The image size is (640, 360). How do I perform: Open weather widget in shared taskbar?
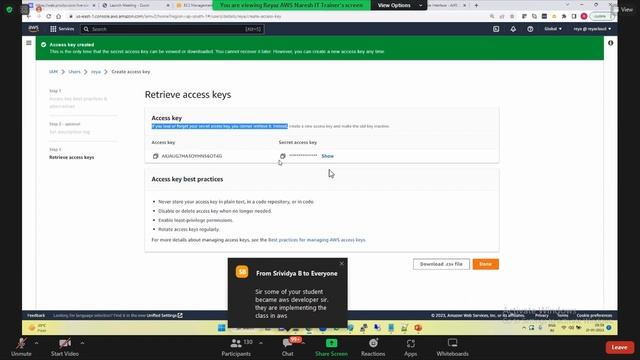click(38, 328)
